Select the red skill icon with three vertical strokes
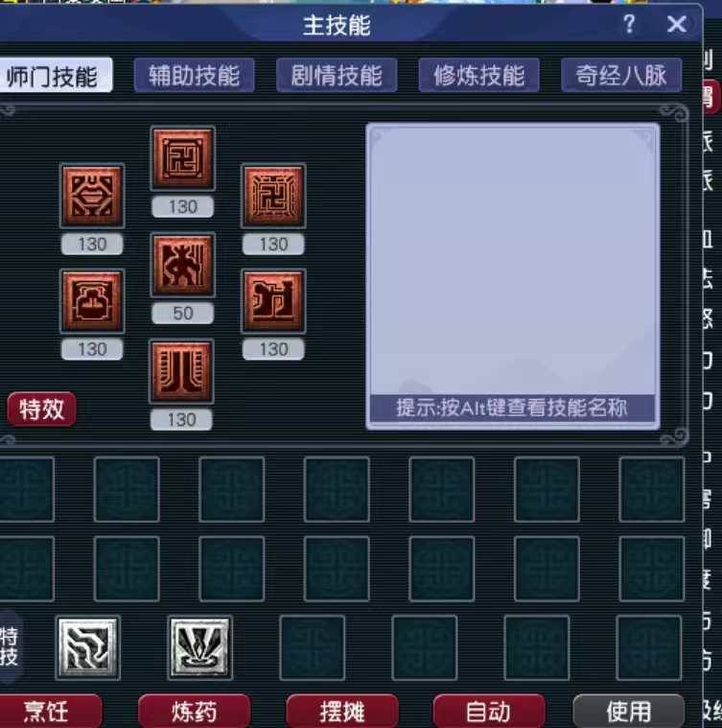Screen dimensions: 722x728 181,371
